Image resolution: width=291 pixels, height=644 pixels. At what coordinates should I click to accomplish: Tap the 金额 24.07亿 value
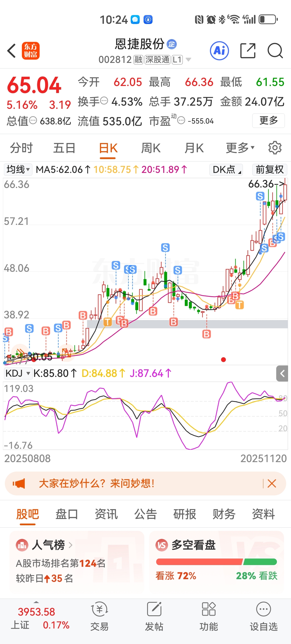point(252,102)
